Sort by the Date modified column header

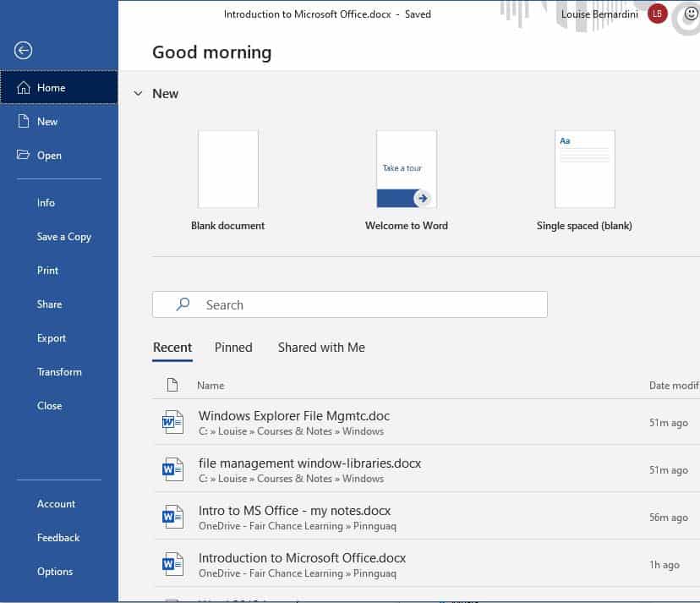point(674,386)
